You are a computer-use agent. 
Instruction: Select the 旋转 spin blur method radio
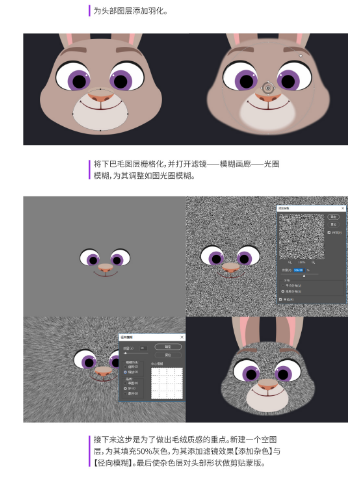[125, 367]
